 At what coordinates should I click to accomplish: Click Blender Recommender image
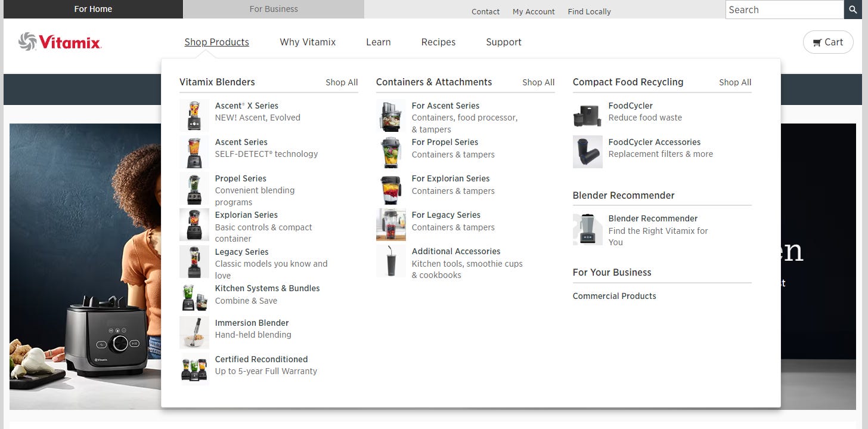[x=588, y=229]
